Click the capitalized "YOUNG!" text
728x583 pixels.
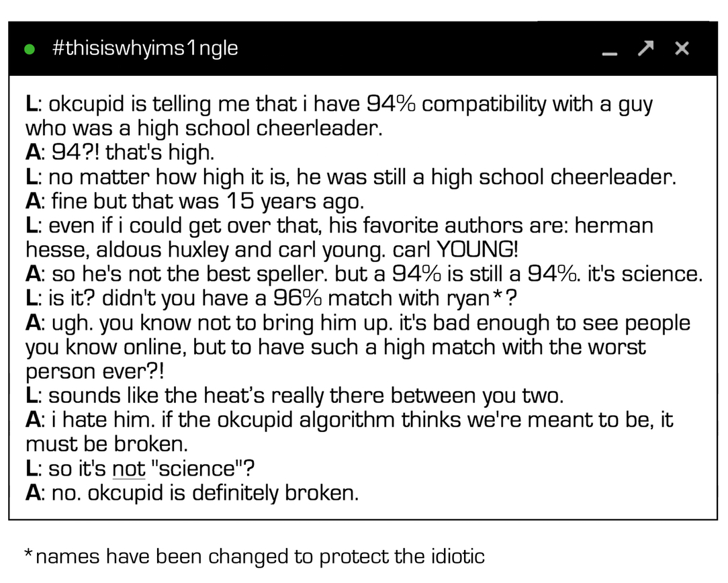point(477,250)
